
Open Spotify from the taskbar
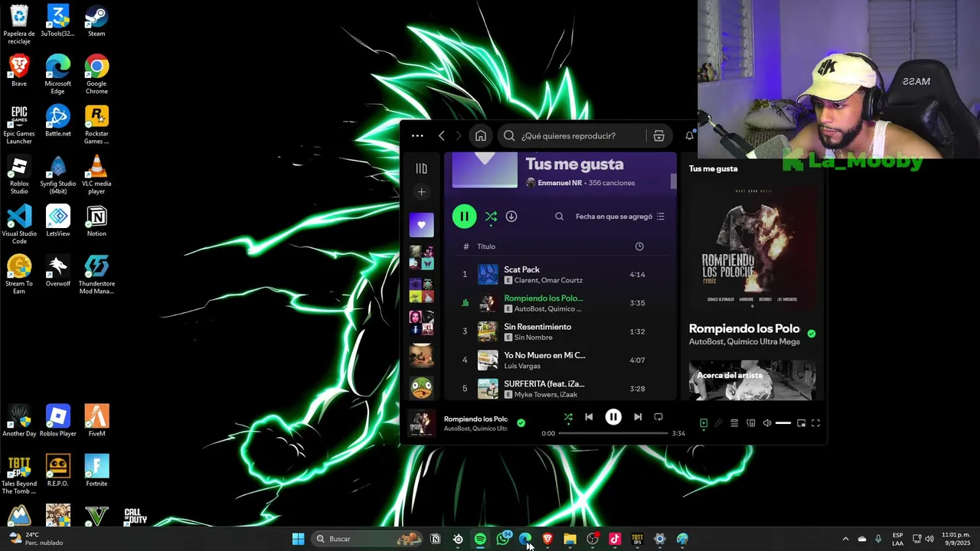point(480,539)
